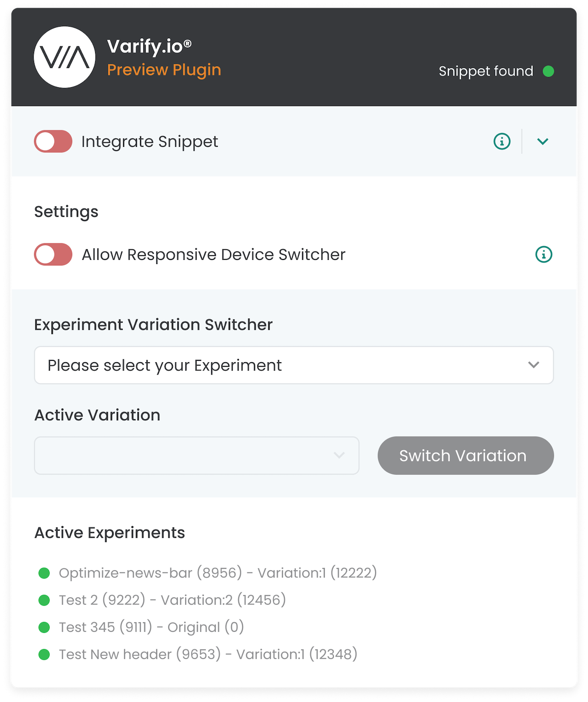Click green dot next to Test 345
588x702 pixels.
44,627
